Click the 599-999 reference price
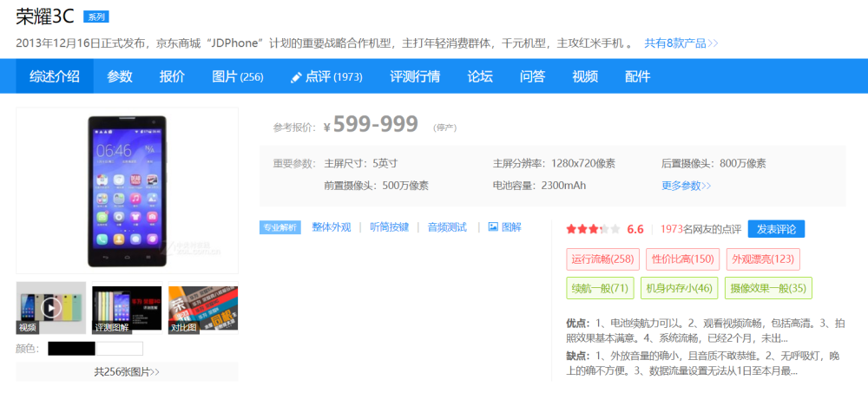 [x=375, y=125]
